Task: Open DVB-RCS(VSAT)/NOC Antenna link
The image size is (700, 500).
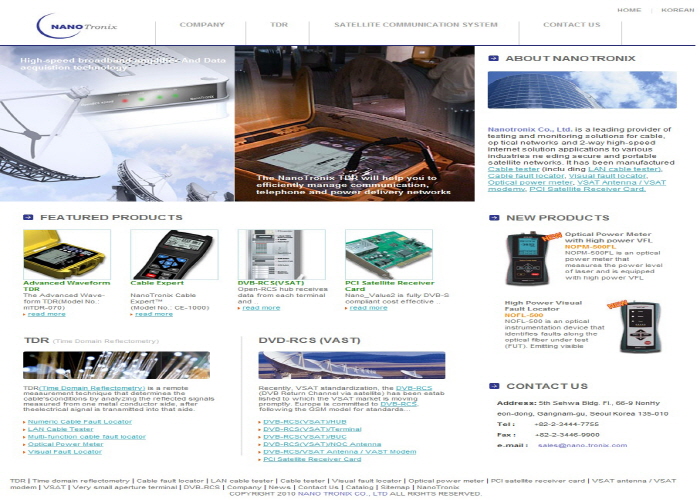Action: point(322,444)
